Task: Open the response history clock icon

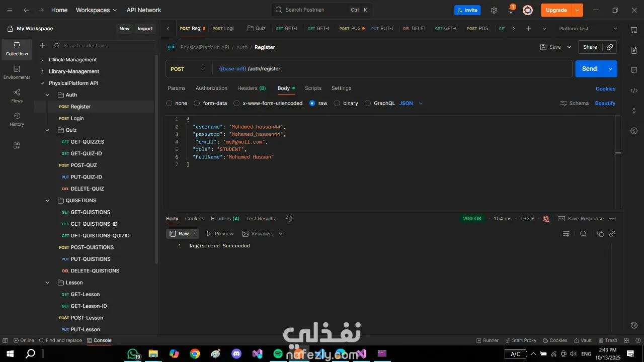Action: tap(289, 219)
